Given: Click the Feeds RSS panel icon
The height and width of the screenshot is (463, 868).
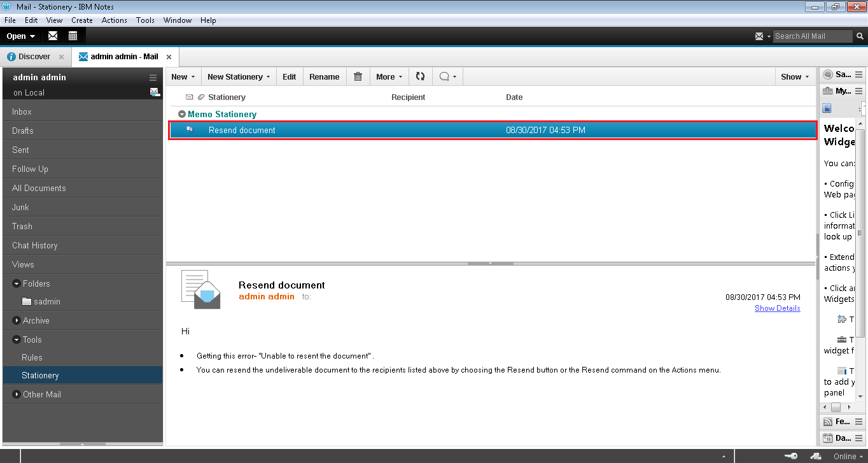Looking at the screenshot, I should (828, 422).
